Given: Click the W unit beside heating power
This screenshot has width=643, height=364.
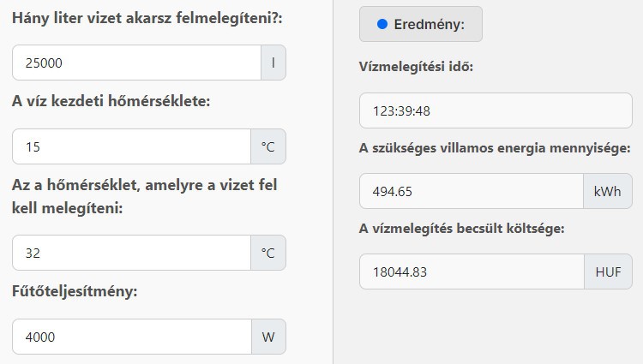Looking at the screenshot, I should 268,337.
